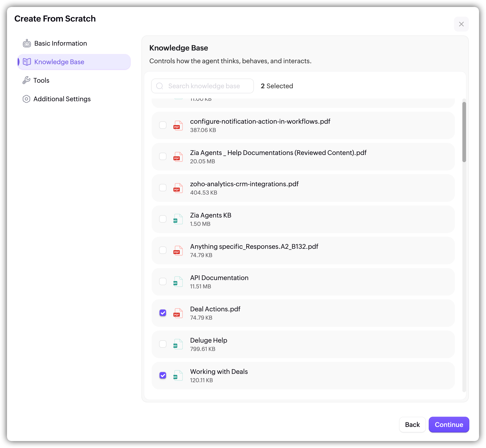Click the robot icon beside Basic Information
Viewport: 486px width, 448px height.
(x=27, y=43)
